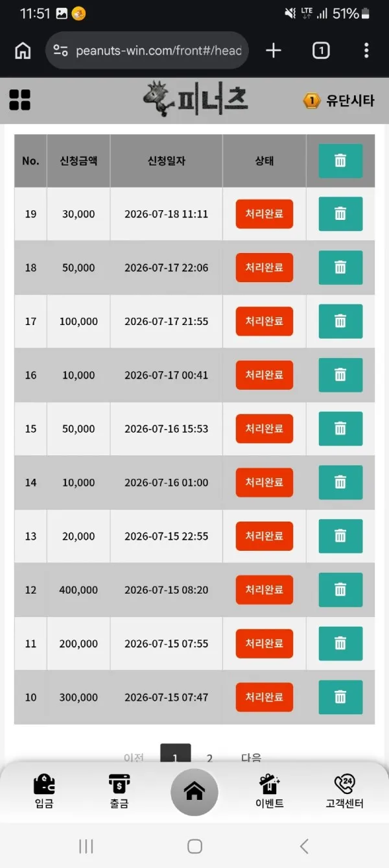Open the 고객센터 24-hour support icon
The image size is (389, 868).
(x=344, y=784)
